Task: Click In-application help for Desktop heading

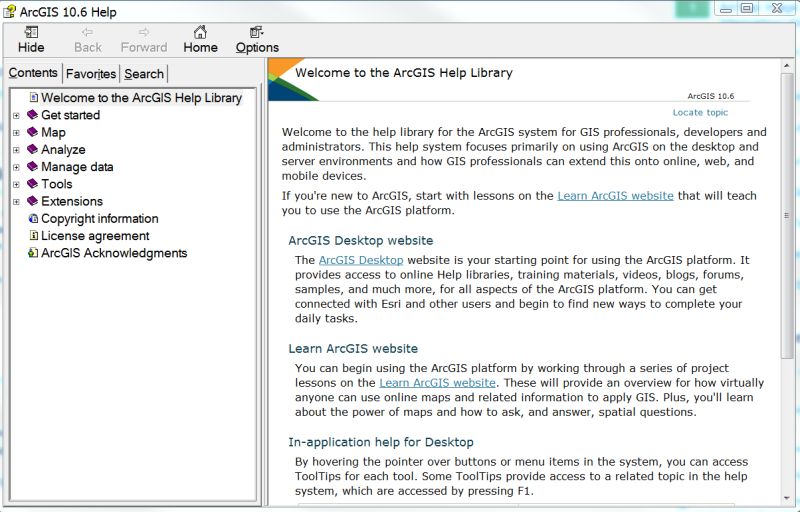Action: coord(381,442)
